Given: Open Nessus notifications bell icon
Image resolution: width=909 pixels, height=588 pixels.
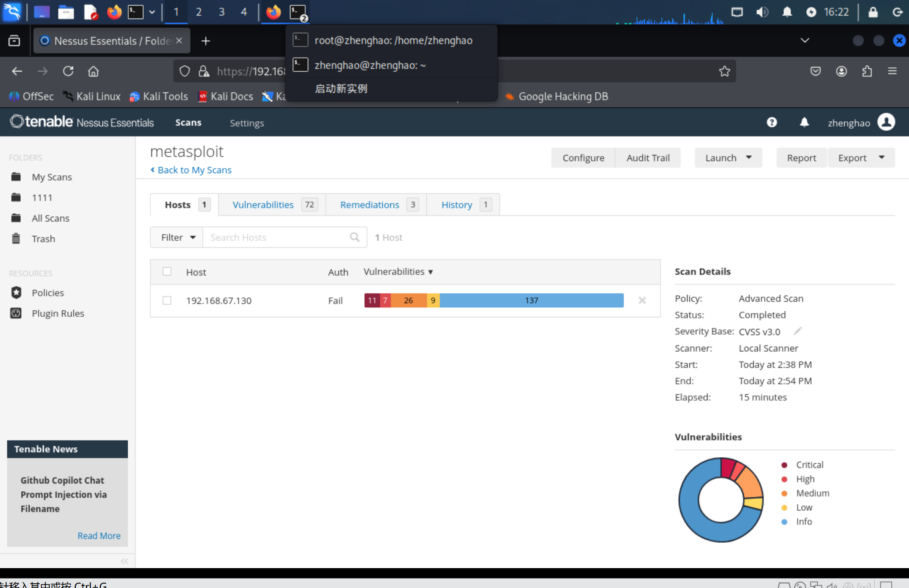Looking at the screenshot, I should [804, 123].
